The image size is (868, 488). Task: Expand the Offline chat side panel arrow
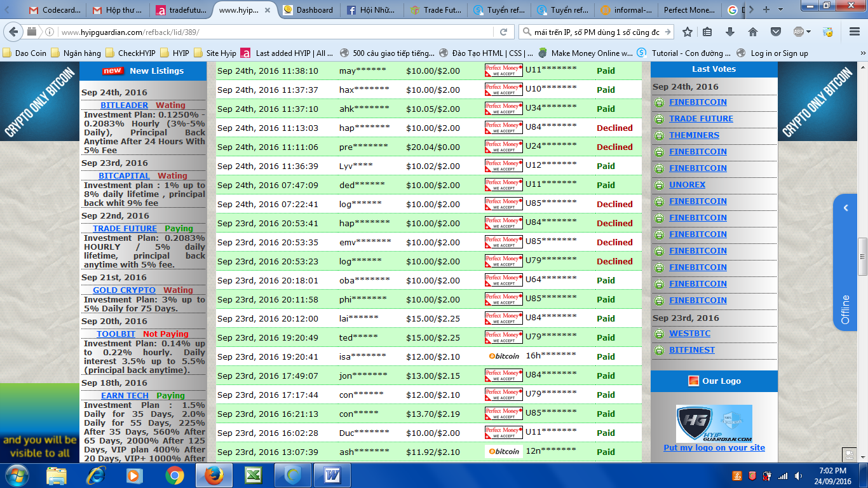(x=846, y=208)
